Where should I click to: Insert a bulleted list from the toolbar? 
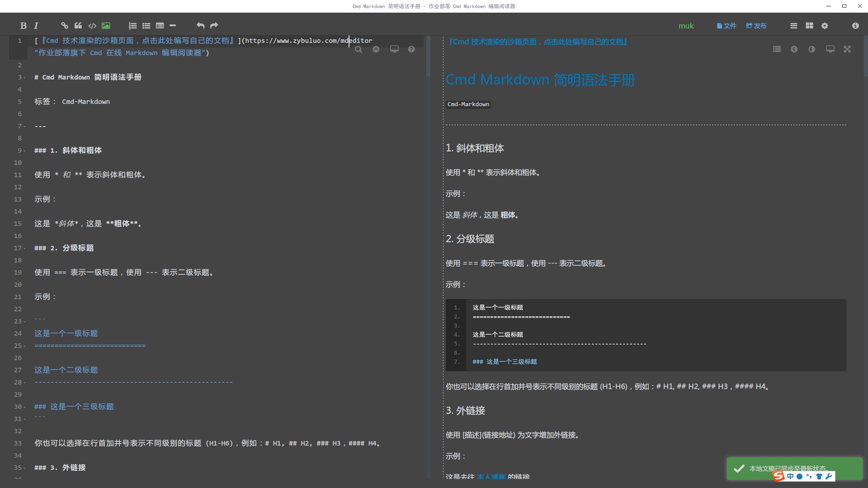pos(146,26)
